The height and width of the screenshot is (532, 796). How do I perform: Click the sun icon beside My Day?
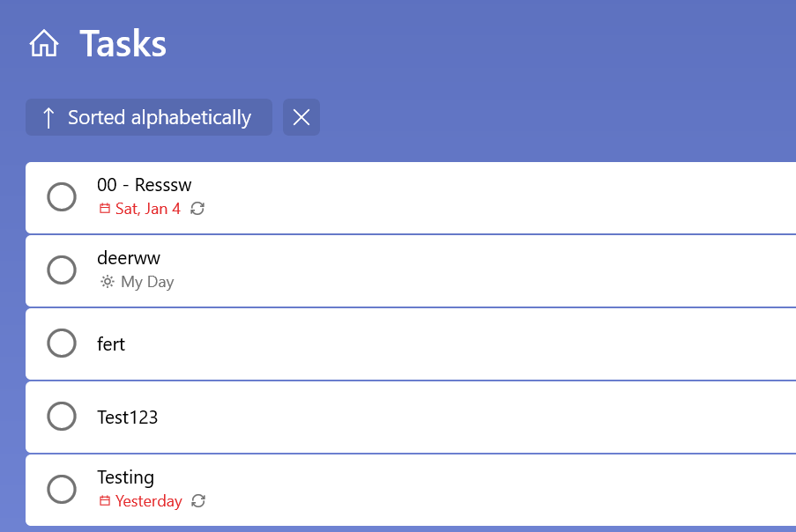coord(108,282)
